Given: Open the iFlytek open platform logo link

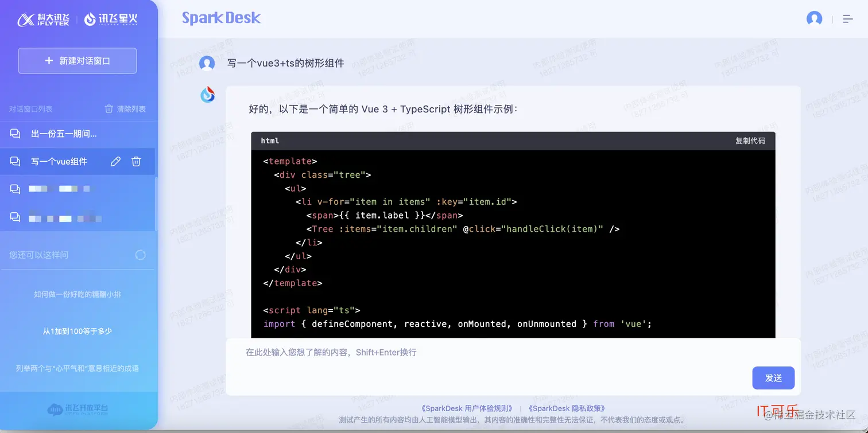Looking at the screenshot, I should tap(77, 409).
